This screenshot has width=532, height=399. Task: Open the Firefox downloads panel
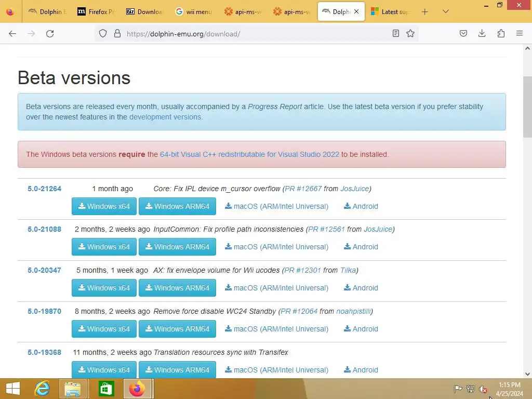tap(482, 33)
